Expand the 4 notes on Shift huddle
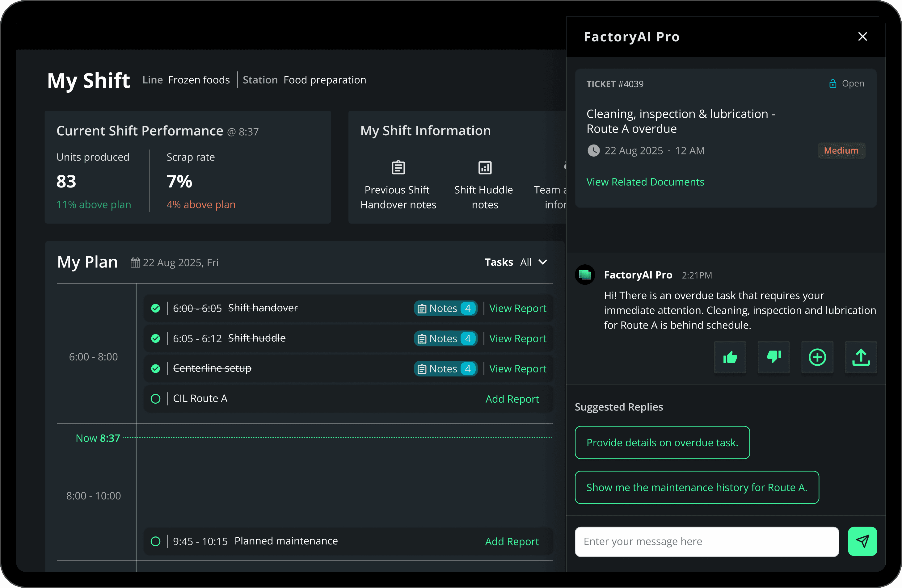This screenshot has width=902, height=588. coord(445,338)
